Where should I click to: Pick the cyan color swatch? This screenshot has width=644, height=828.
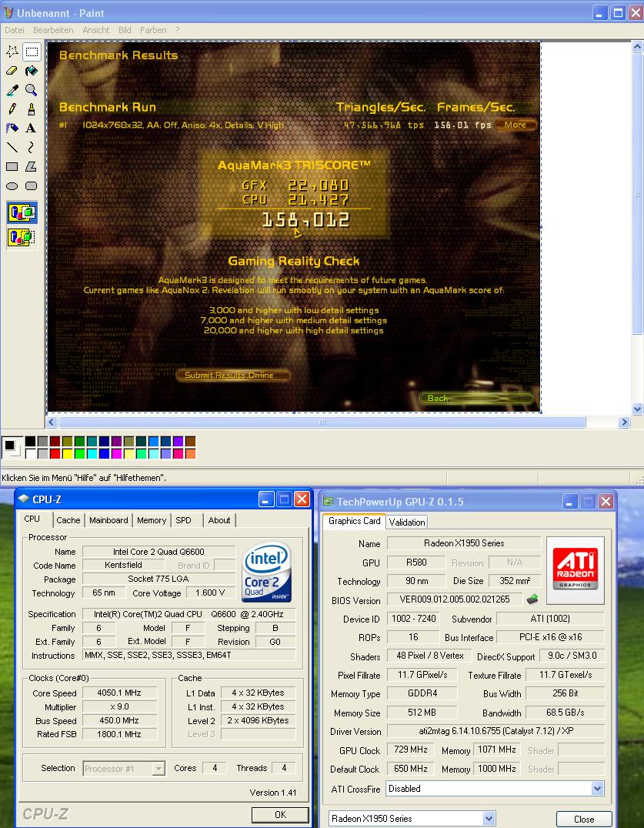[x=92, y=453]
